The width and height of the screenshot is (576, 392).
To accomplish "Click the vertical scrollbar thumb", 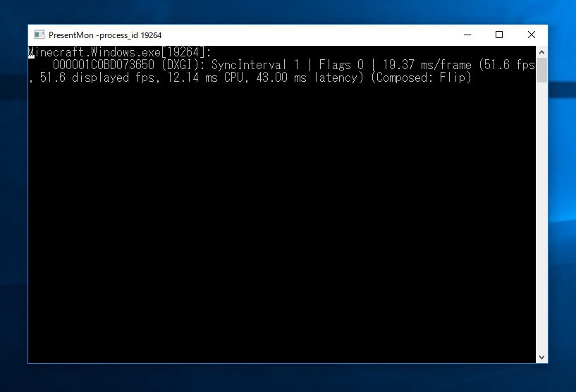I will (541, 71).
